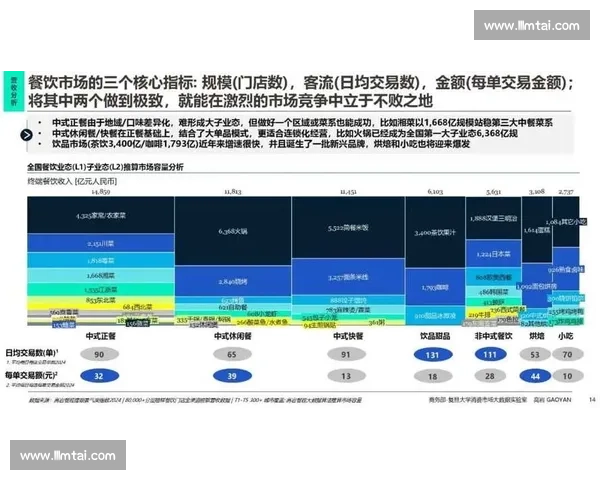The width and height of the screenshot is (600, 480).
Task: Select the 中式正餐 category label
Action: pyautogui.click(x=102, y=336)
